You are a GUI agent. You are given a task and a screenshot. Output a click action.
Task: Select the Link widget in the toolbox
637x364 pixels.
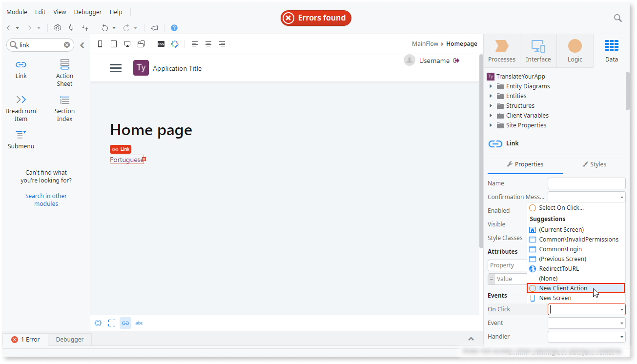coord(21,69)
